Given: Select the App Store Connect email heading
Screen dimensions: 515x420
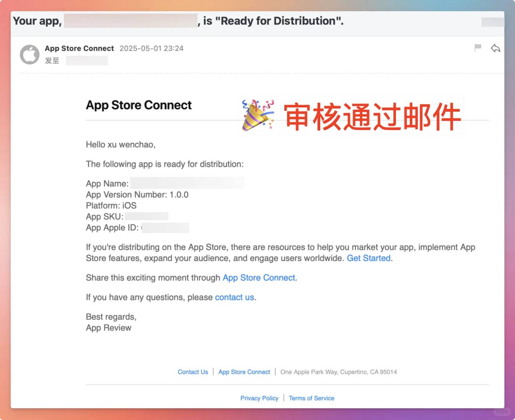Looking at the screenshot, I should 138,105.
